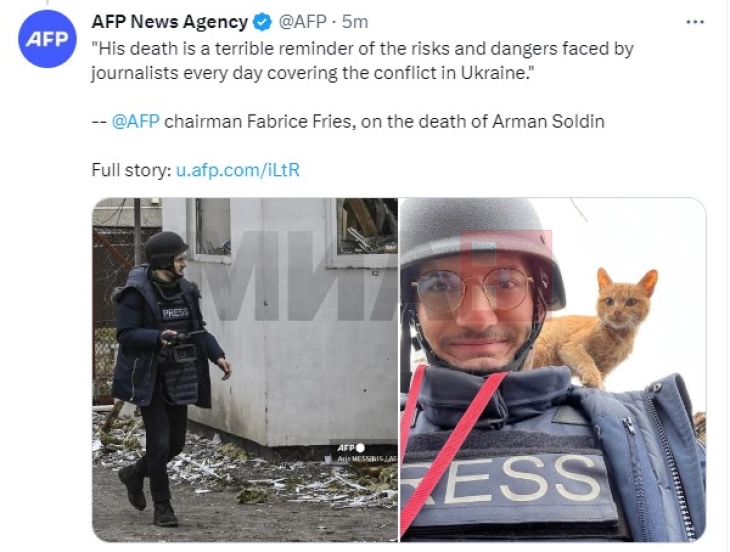This screenshot has height=552, width=730.
Task: Open the AFP round profile avatar
Action: pos(47,39)
